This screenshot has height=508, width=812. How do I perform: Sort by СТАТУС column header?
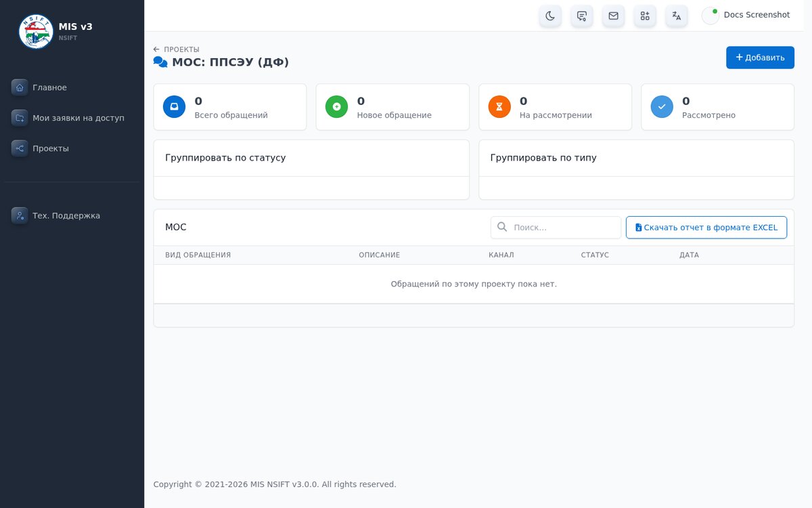[595, 255]
